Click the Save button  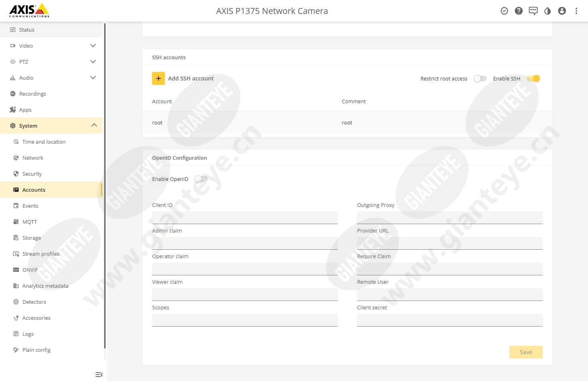(x=526, y=352)
